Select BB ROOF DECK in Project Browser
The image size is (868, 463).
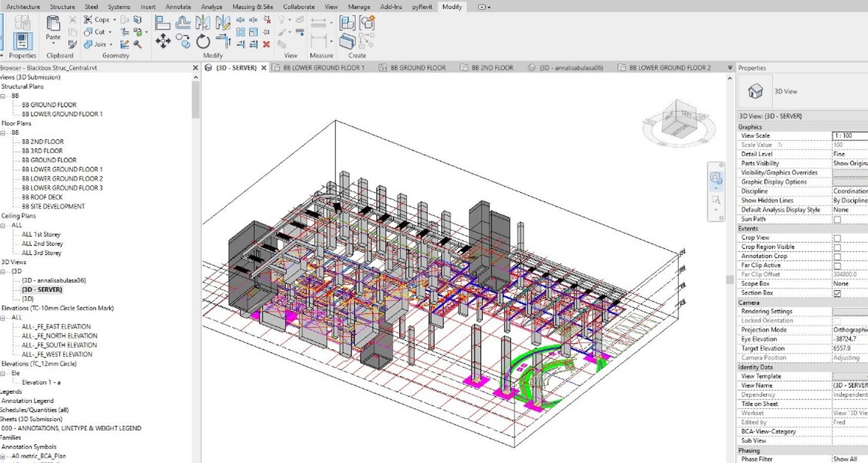[42, 197]
